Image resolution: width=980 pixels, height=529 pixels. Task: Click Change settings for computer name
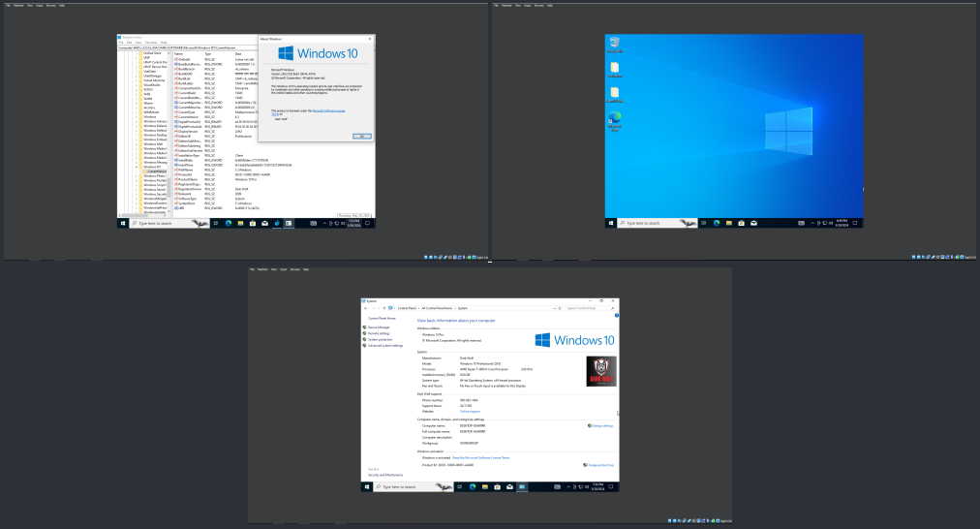tap(602, 426)
